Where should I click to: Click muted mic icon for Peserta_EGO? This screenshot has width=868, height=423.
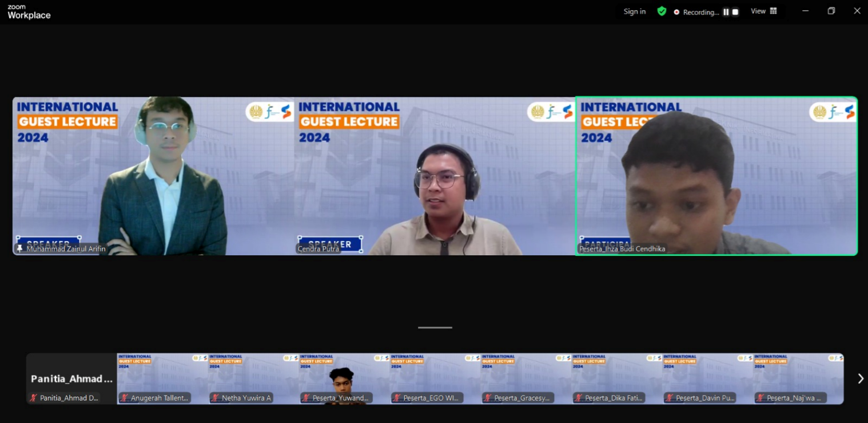pos(397,398)
